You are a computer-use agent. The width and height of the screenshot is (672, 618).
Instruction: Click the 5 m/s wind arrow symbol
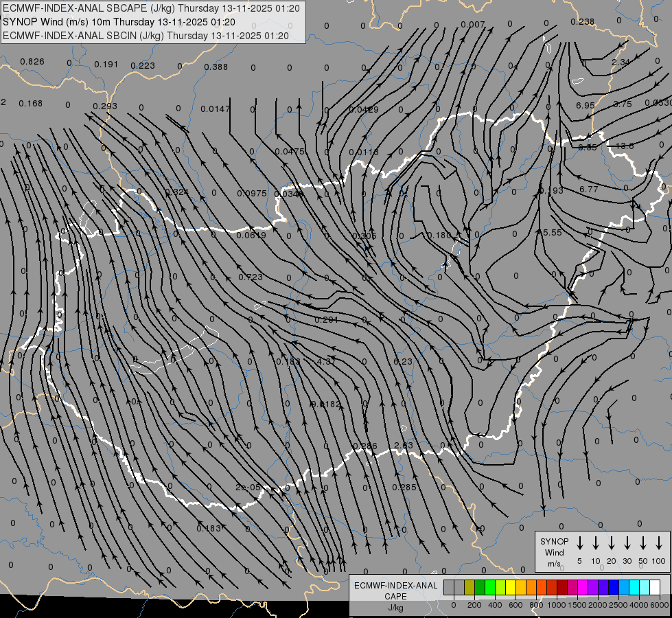579,543
